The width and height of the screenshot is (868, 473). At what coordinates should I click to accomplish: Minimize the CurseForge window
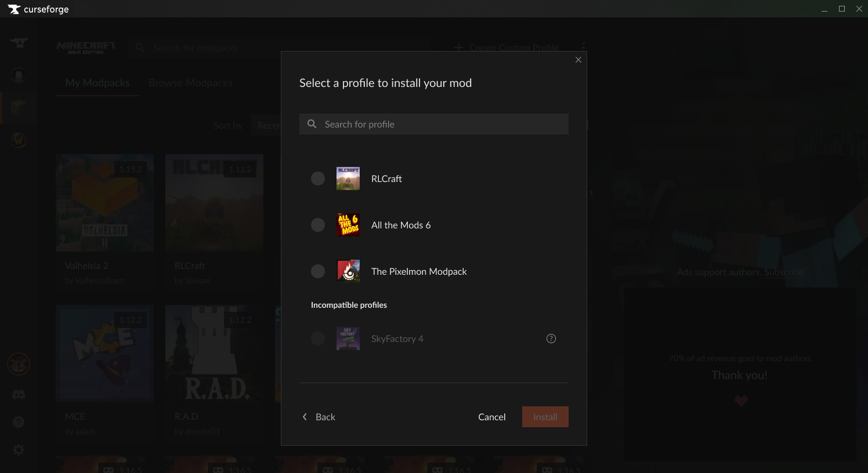pos(824,9)
